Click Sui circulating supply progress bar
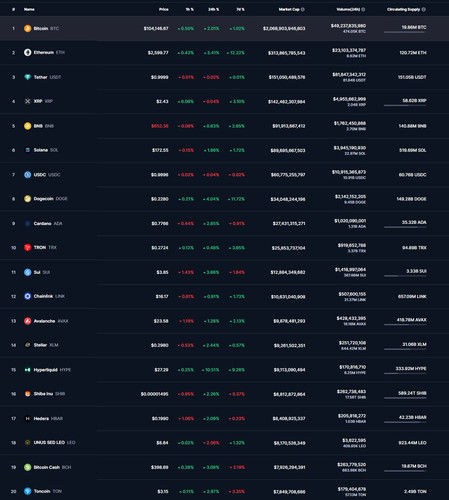The height and width of the screenshot is (500, 449). (405, 276)
